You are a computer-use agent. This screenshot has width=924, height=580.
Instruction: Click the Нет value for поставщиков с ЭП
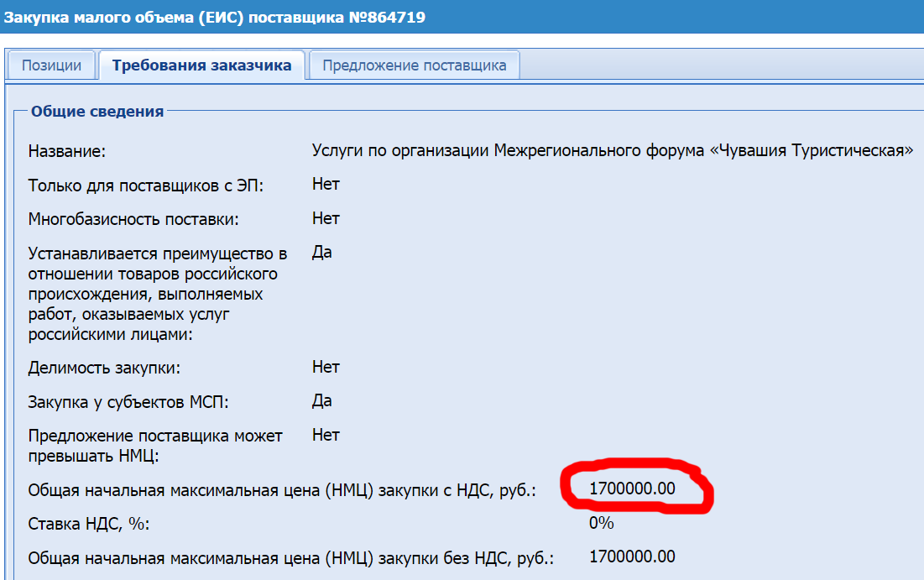coord(326,184)
